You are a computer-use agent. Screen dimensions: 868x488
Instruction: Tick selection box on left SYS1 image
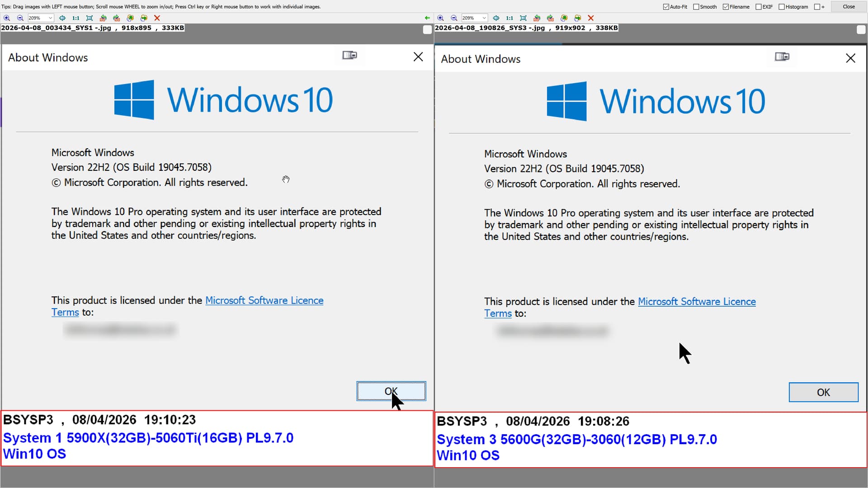pyautogui.click(x=427, y=30)
